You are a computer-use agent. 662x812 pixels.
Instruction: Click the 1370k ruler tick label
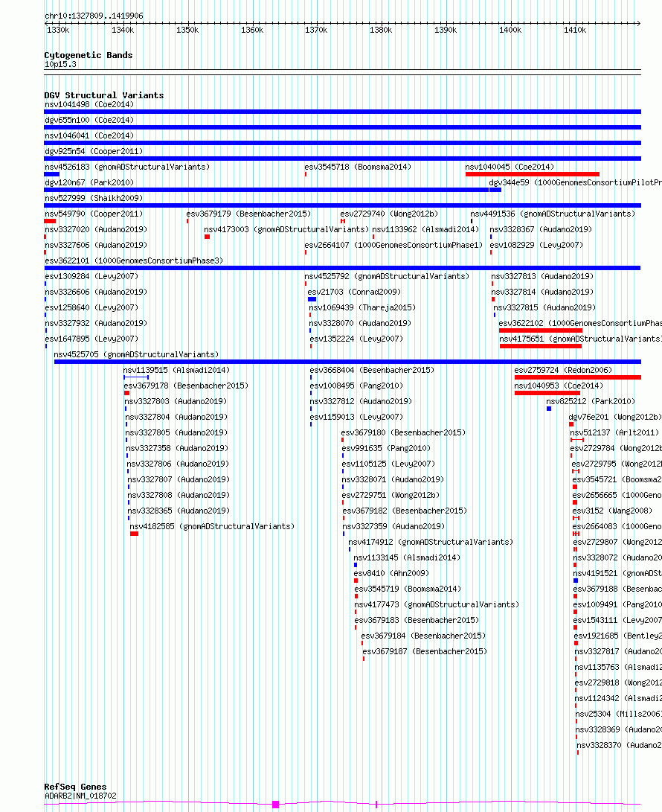pyautogui.click(x=316, y=30)
